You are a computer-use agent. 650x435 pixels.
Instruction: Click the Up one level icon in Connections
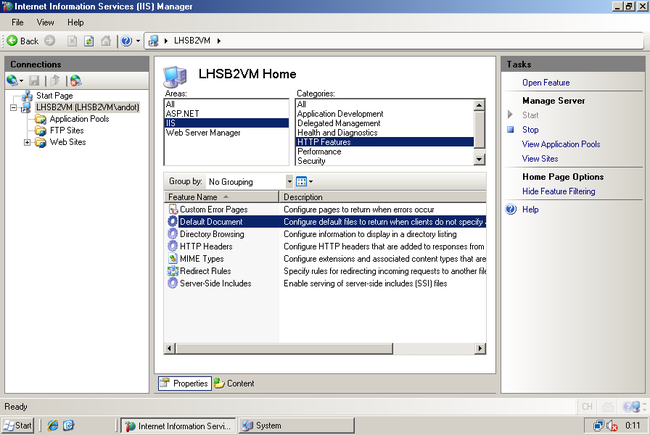(55, 80)
